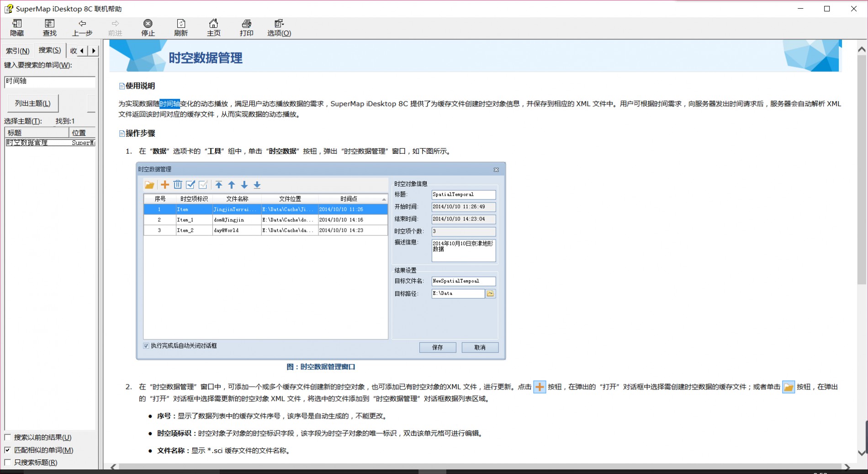Click the open folder icon in dialog toolbar
This screenshot has width=868, height=474.
149,185
